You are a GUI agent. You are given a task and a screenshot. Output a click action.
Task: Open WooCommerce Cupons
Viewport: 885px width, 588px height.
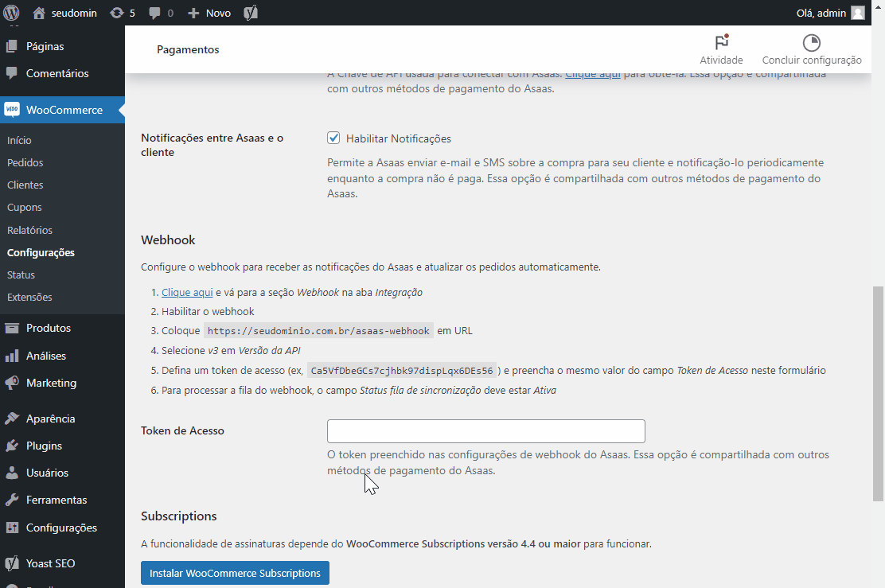coord(24,207)
